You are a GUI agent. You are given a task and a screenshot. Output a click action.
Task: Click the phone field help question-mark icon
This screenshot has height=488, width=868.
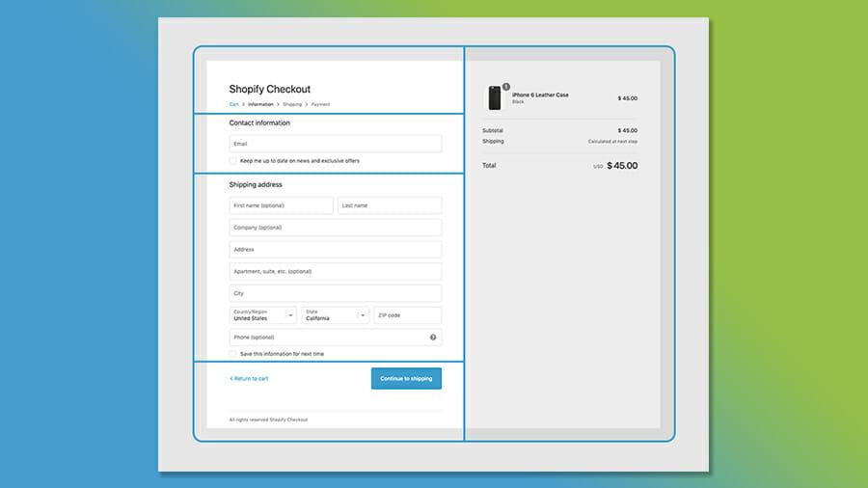coord(433,338)
